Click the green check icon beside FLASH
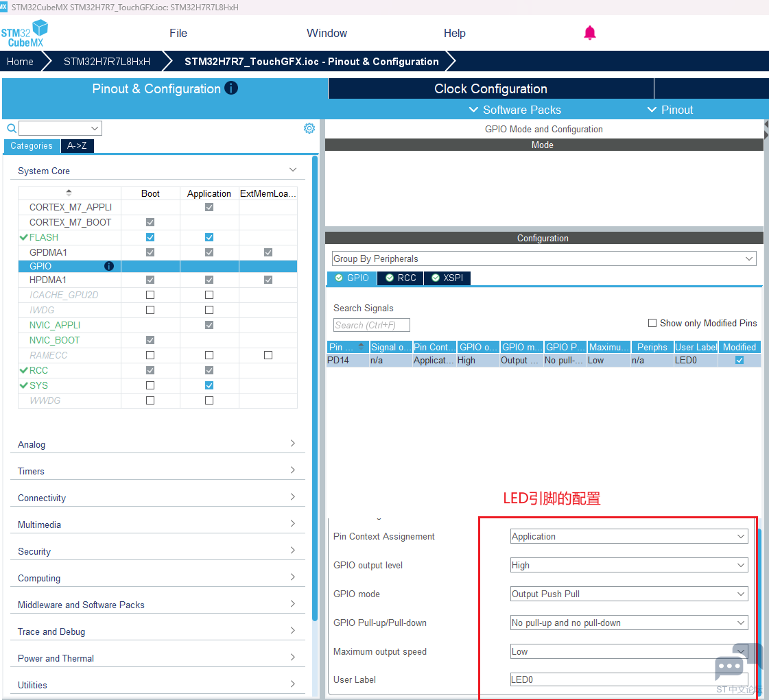 23,237
